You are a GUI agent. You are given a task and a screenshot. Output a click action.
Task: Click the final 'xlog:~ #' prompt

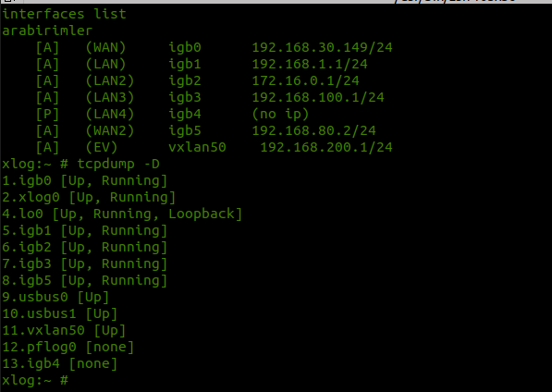(35, 380)
